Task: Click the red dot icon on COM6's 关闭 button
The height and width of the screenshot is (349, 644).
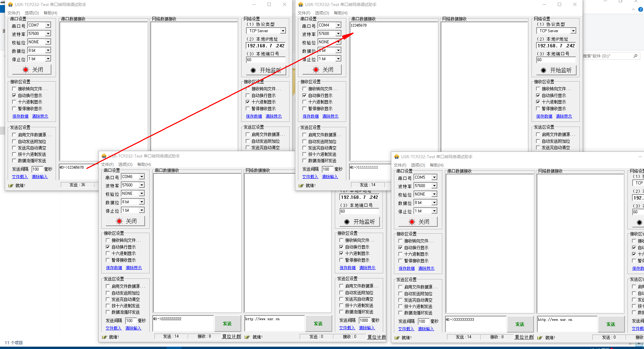Action: pos(119,221)
